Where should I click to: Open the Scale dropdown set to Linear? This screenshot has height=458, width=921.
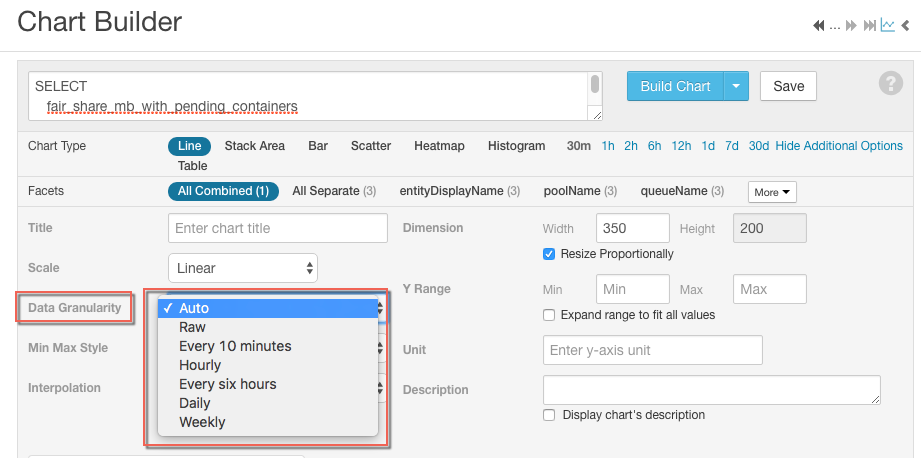click(244, 268)
